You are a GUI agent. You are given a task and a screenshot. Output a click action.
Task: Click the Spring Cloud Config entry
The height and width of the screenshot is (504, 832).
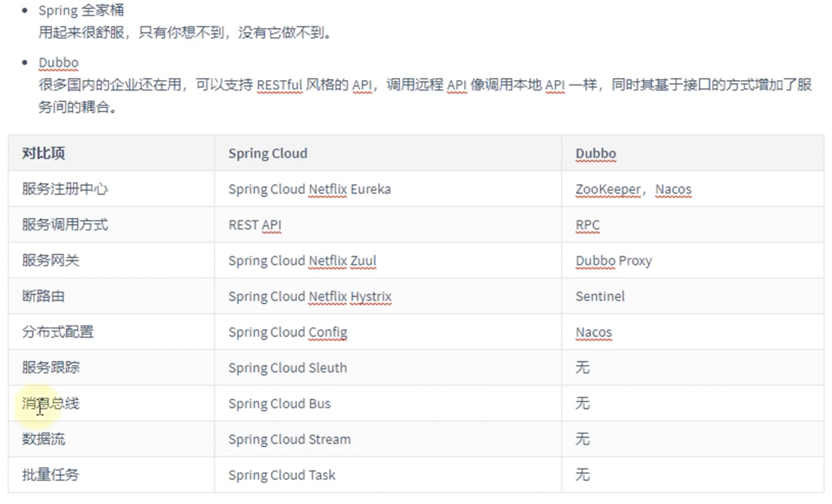tap(287, 332)
